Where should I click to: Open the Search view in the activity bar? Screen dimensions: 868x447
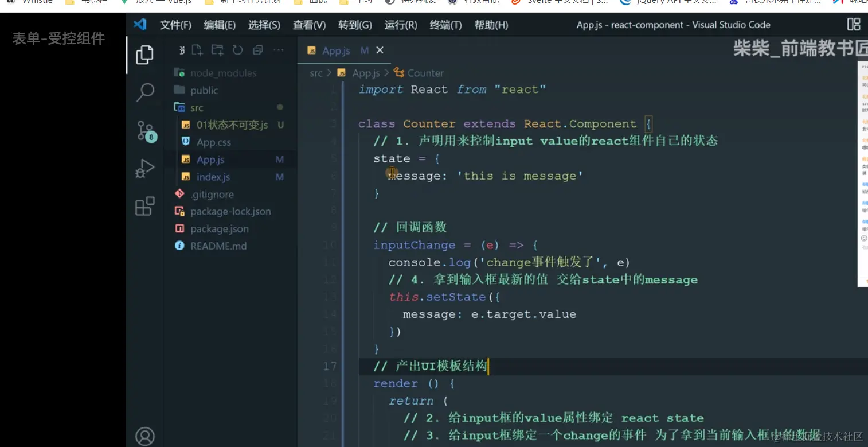(145, 92)
